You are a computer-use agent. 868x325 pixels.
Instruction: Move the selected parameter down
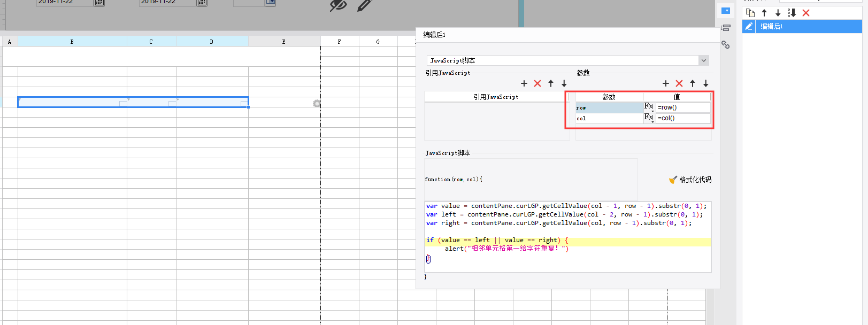click(706, 83)
